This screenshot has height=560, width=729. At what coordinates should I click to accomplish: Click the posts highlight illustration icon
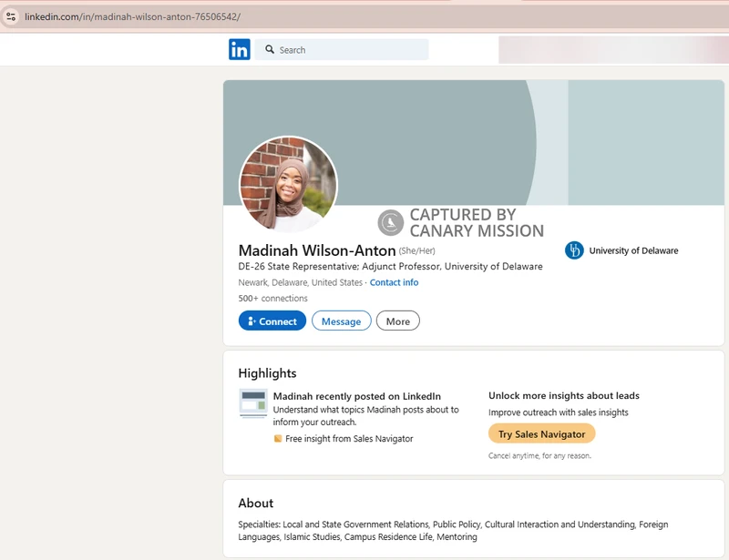(253, 403)
